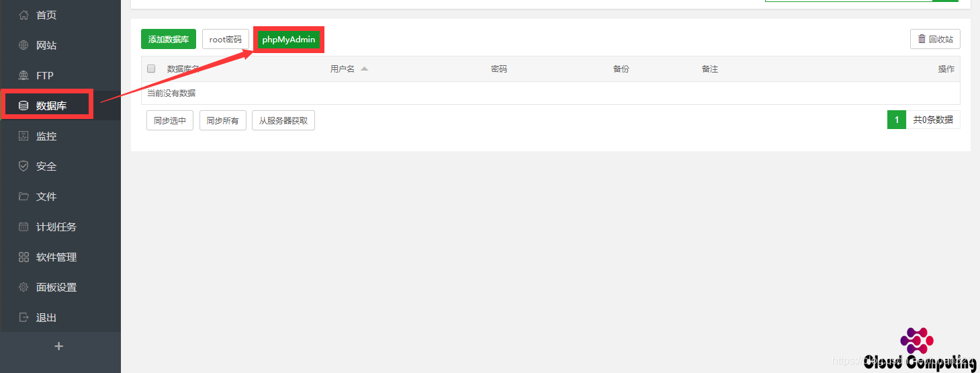Click the 备注 column header
This screenshot has width=980, height=373.
(710, 69)
